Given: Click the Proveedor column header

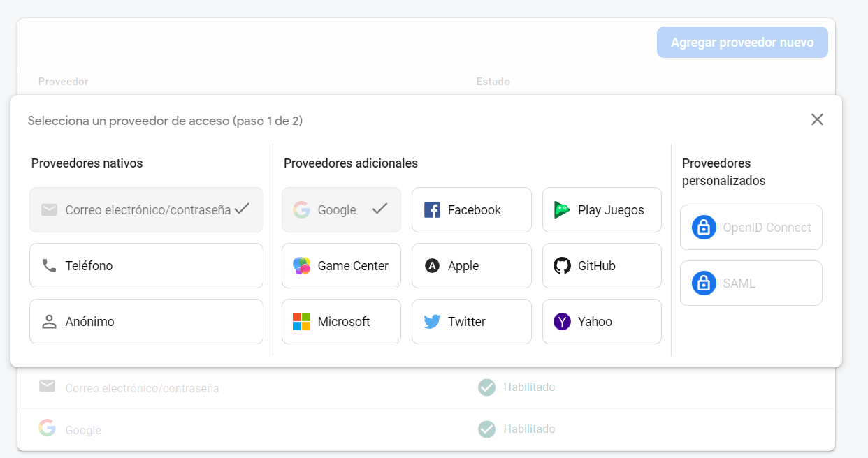Looking at the screenshot, I should click(63, 82).
